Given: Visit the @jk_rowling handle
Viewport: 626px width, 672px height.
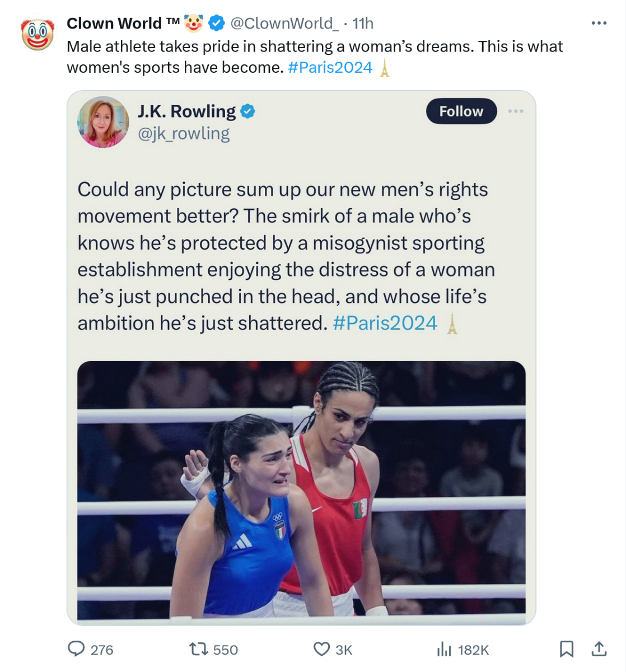Looking at the screenshot, I should [x=184, y=133].
